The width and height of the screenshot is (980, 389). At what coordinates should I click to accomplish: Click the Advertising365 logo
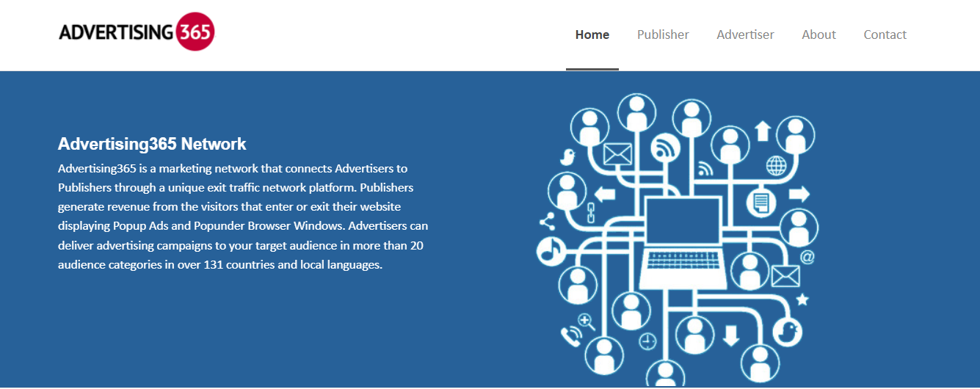[x=137, y=32]
